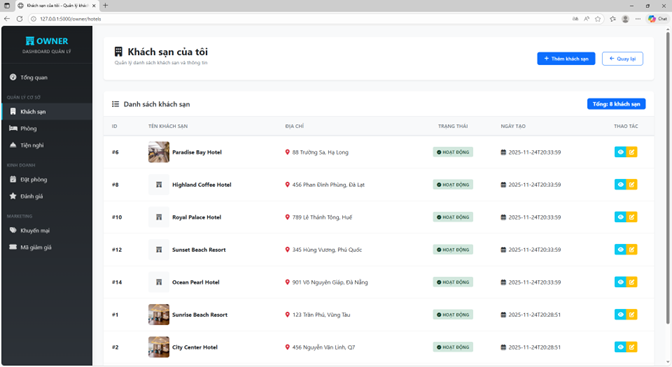Image resolution: width=672 pixels, height=367 pixels.
Task: Click address 901 Võ Nguyên Giáp, Đà Nẵng
Action: (x=330, y=282)
